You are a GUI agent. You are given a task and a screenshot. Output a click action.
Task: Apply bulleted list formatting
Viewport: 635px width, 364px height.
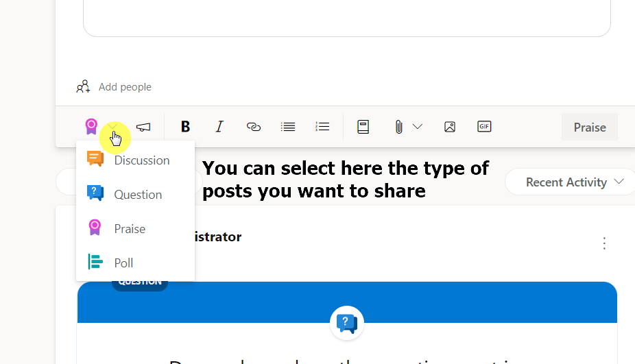288,127
